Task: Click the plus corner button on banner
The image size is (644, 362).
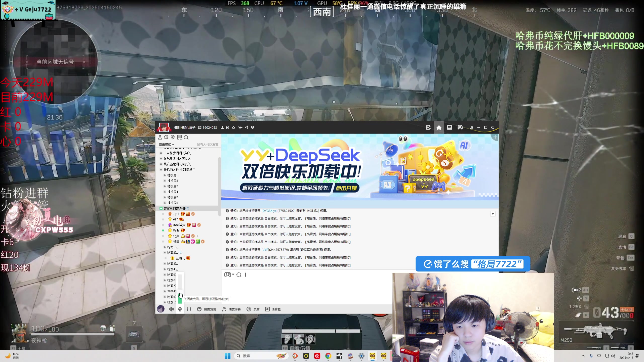Action: 495,137
